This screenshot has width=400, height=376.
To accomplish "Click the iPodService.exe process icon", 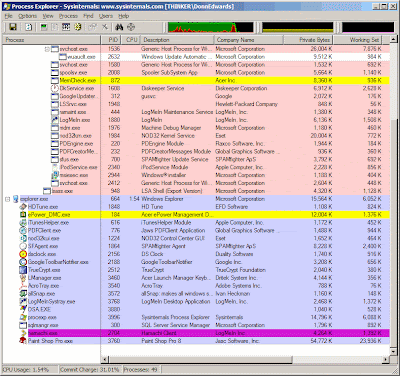I will click(55, 167).
